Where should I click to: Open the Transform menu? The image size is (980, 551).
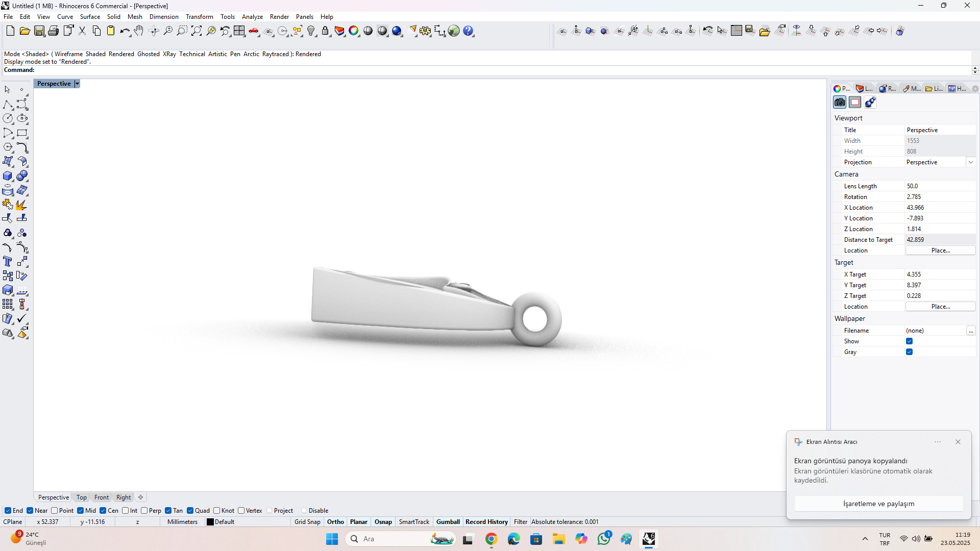[x=199, y=17]
